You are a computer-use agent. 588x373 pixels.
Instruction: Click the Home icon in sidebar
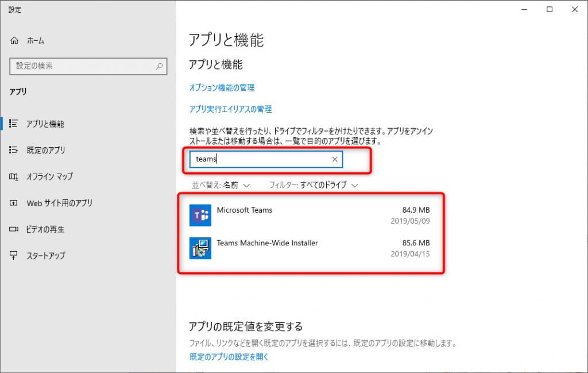pos(15,41)
